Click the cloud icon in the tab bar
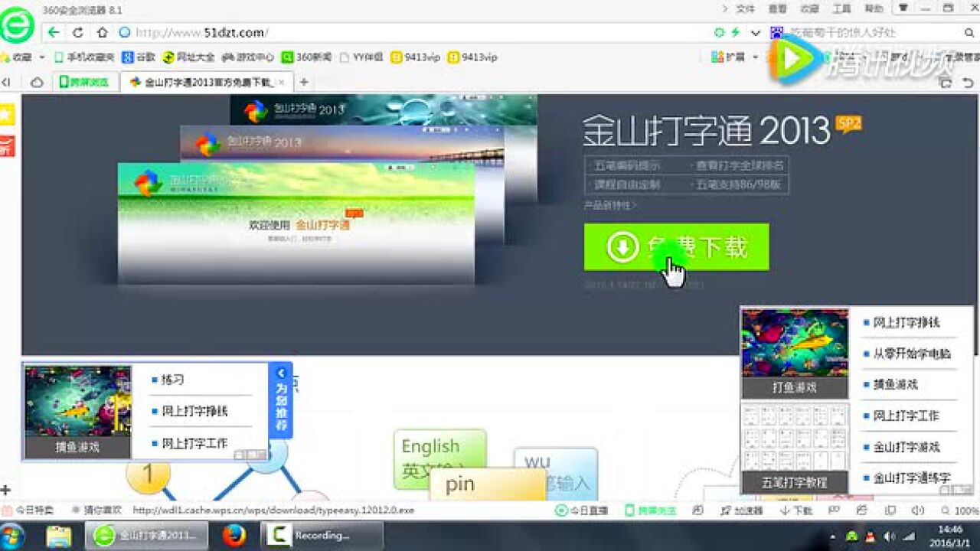This screenshot has height=551, width=980. [37, 82]
